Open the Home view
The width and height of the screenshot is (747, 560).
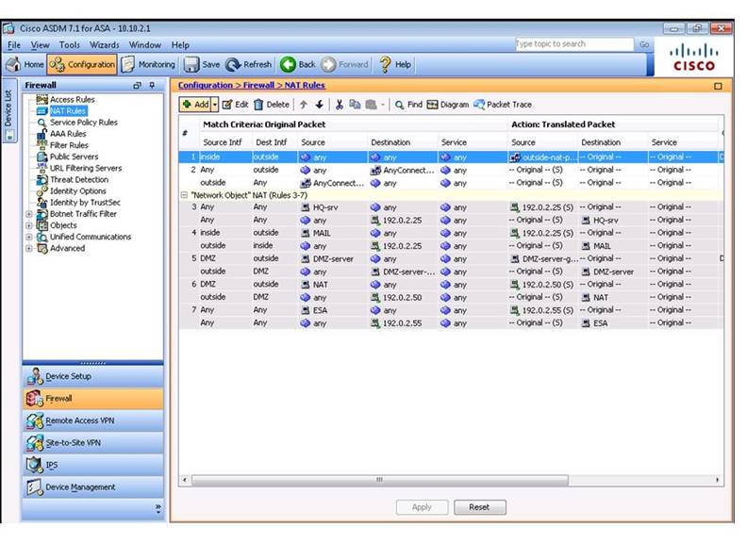25,64
